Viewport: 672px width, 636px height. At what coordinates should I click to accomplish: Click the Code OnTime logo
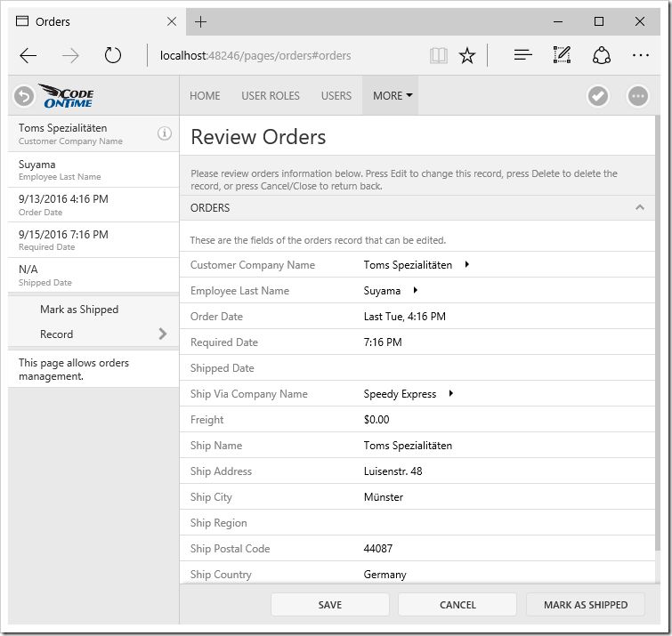click(x=67, y=96)
